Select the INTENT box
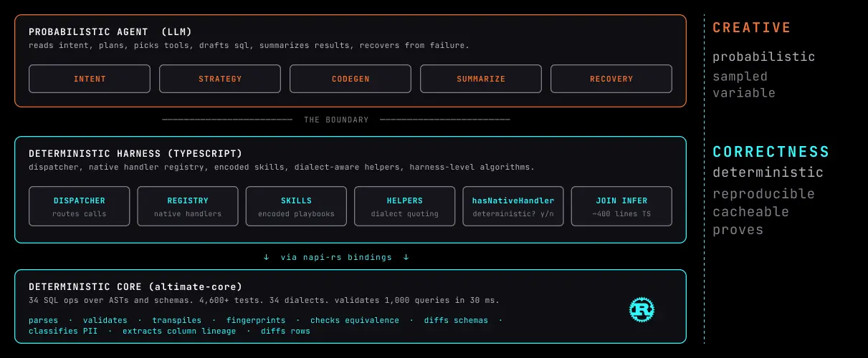The height and width of the screenshot is (358, 868). click(x=90, y=79)
